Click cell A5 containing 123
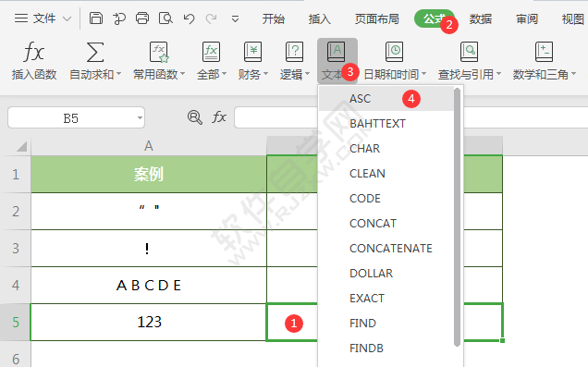 [149, 322]
